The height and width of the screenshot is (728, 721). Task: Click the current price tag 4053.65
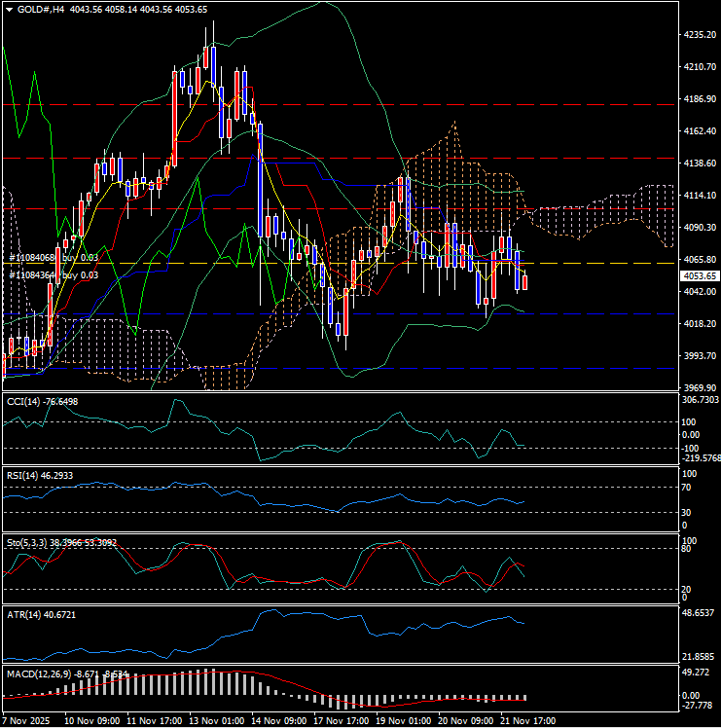coord(698,275)
